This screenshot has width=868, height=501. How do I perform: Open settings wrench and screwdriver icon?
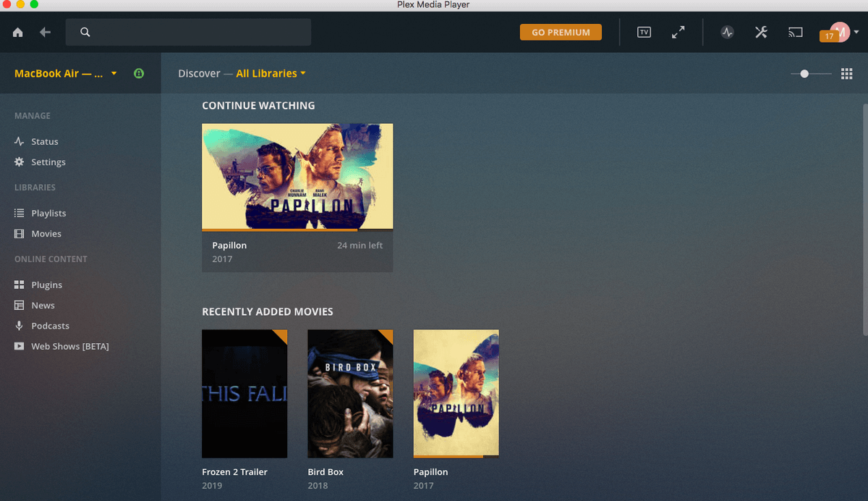(761, 32)
